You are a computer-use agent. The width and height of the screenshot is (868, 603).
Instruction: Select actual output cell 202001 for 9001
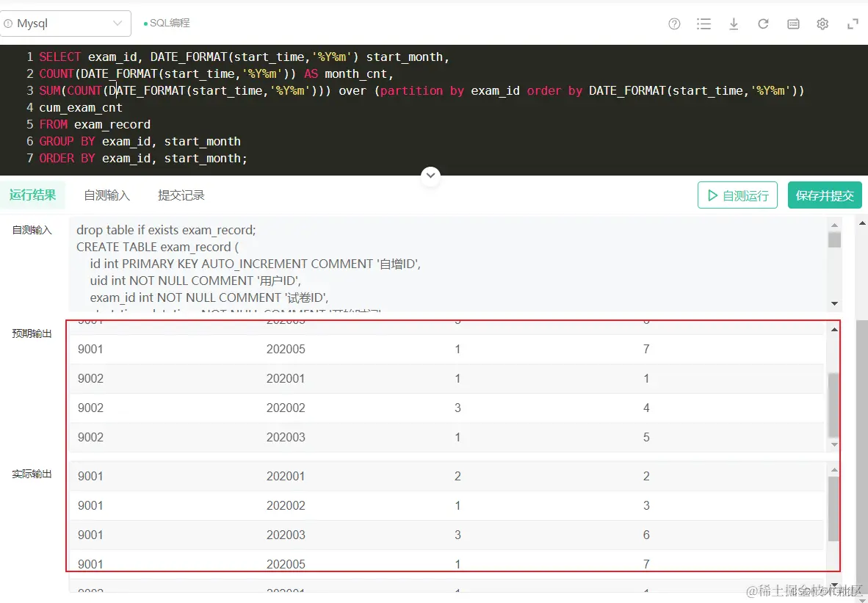[x=286, y=476]
